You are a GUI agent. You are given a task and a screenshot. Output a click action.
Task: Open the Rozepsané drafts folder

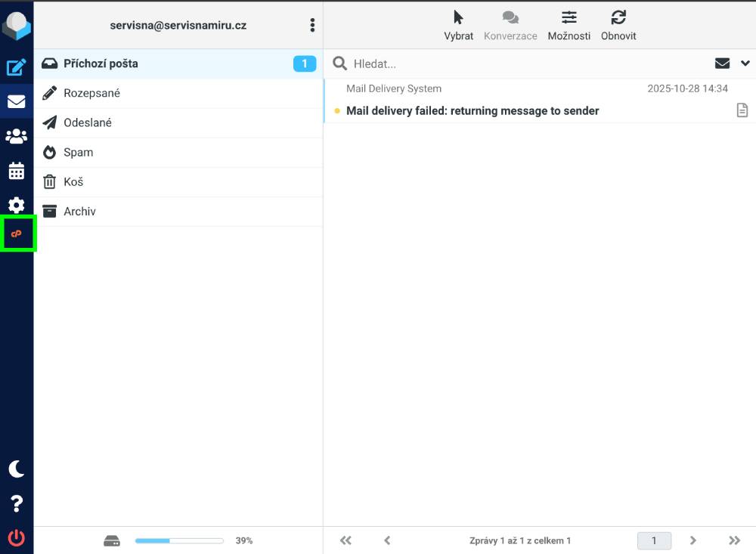tap(91, 93)
